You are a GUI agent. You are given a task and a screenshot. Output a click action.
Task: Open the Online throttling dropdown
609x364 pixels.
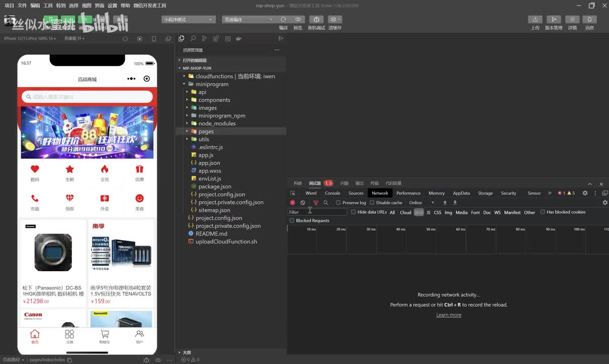421,203
